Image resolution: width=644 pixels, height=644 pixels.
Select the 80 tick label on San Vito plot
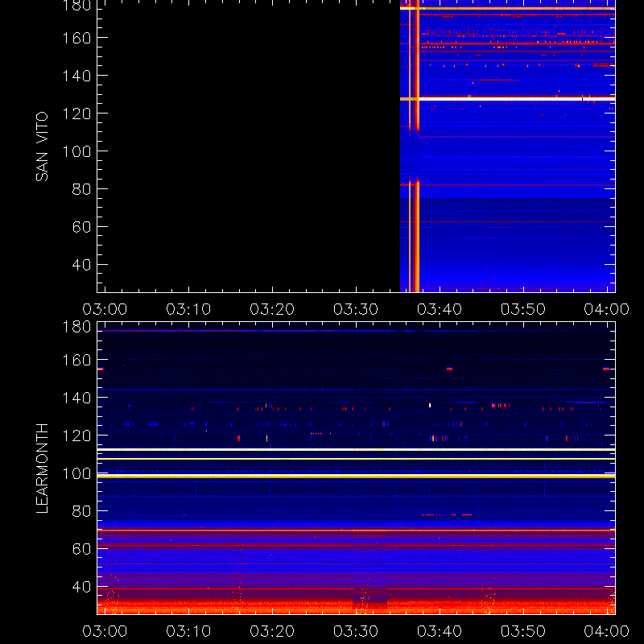pos(81,189)
